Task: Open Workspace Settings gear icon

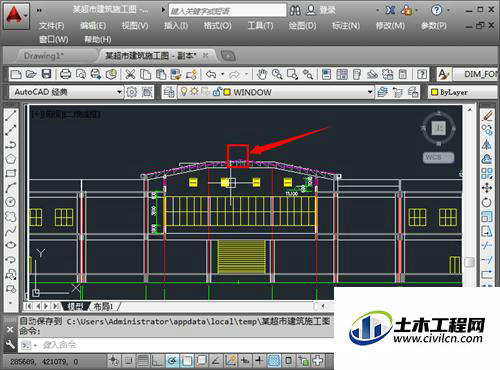Action: (x=132, y=92)
